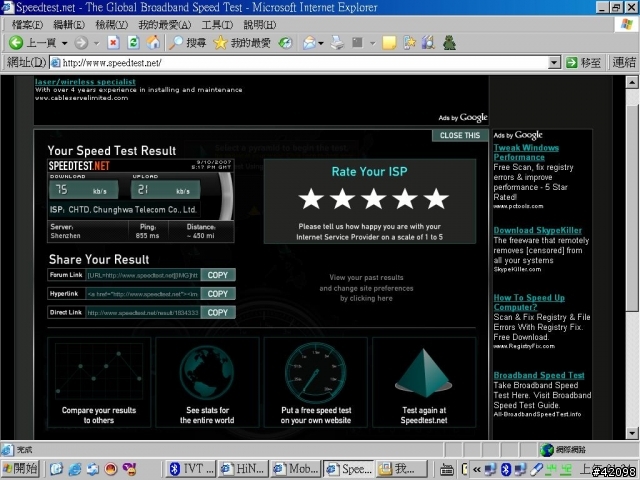Open the 說明(H) Help menu
Viewport: 640px width, 480px height.
tap(260, 25)
